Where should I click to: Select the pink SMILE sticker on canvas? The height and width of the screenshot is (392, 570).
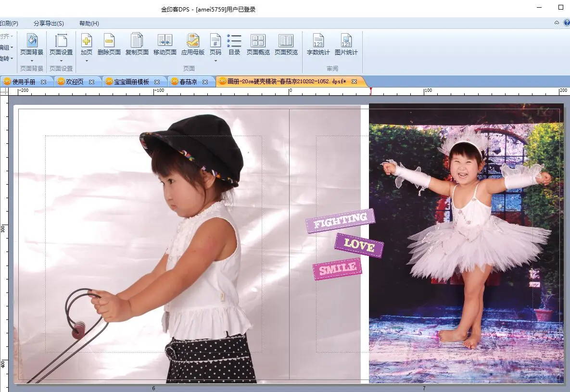337,269
